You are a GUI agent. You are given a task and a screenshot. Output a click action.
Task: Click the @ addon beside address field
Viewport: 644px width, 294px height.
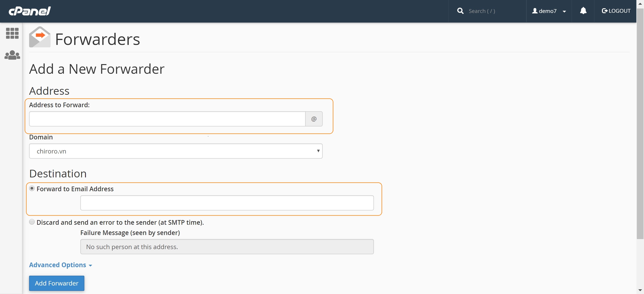[314, 119]
